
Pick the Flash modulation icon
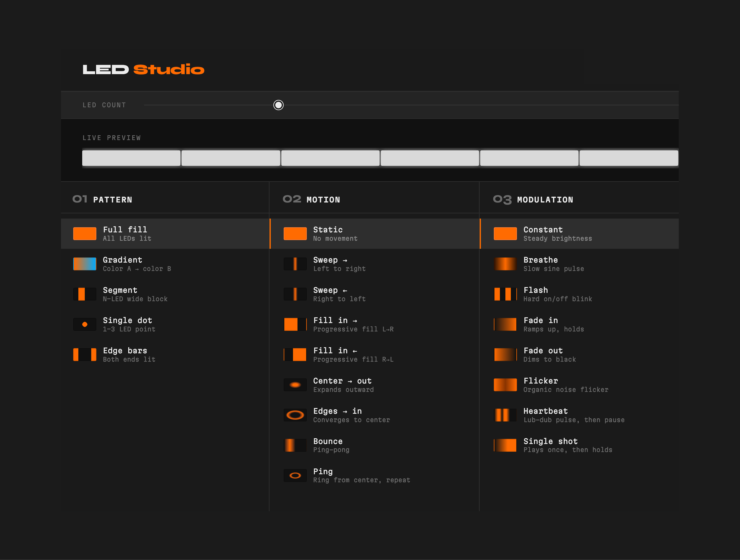[x=505, y=294]
